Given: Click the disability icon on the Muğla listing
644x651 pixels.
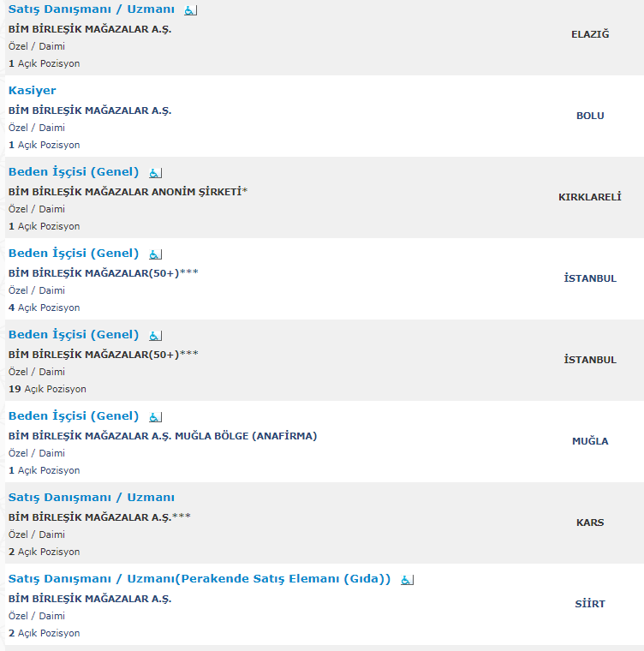Looking at the screenshot, I should 155,417.
